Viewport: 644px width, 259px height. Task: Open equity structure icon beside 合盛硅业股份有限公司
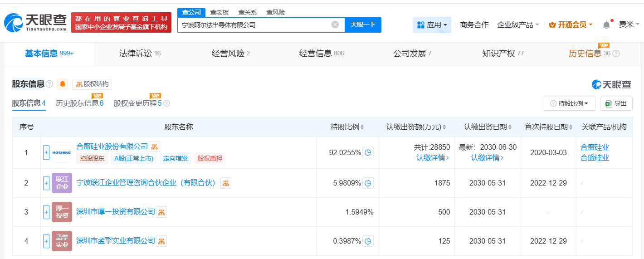pyautogui.click(x=155, y=147)
